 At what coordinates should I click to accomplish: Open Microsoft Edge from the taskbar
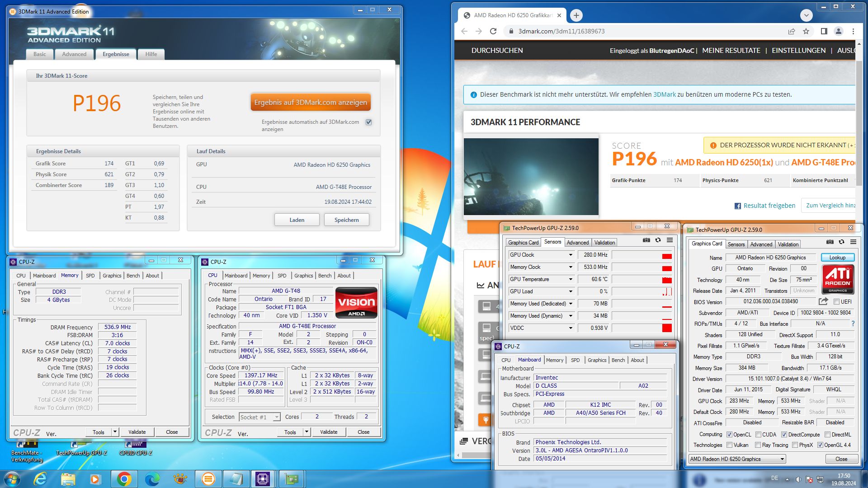152,479
